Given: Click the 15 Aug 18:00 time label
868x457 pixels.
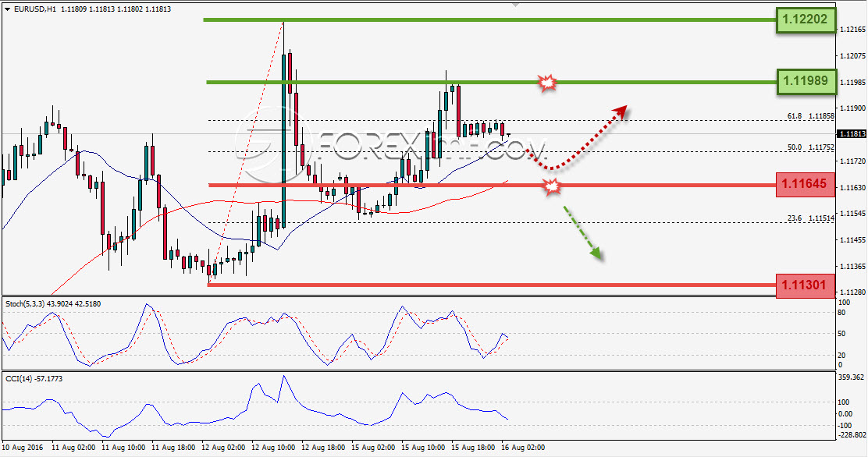Looking at the screenshot, I should click(x=473, y=447).
